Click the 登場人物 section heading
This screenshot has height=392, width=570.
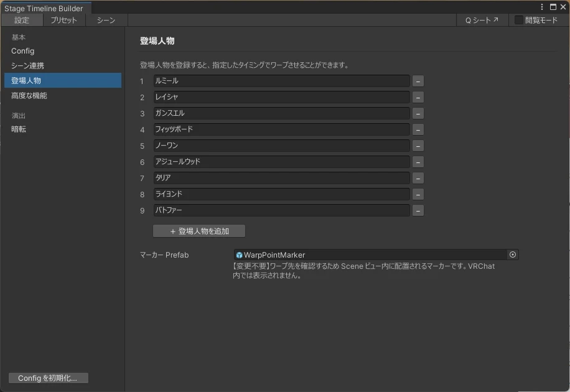click(157, 41)
